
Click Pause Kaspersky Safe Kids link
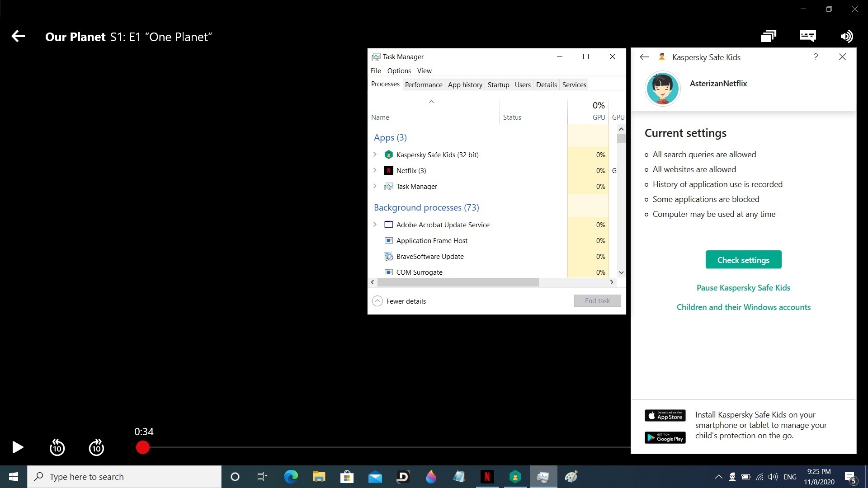pos(743,288)
